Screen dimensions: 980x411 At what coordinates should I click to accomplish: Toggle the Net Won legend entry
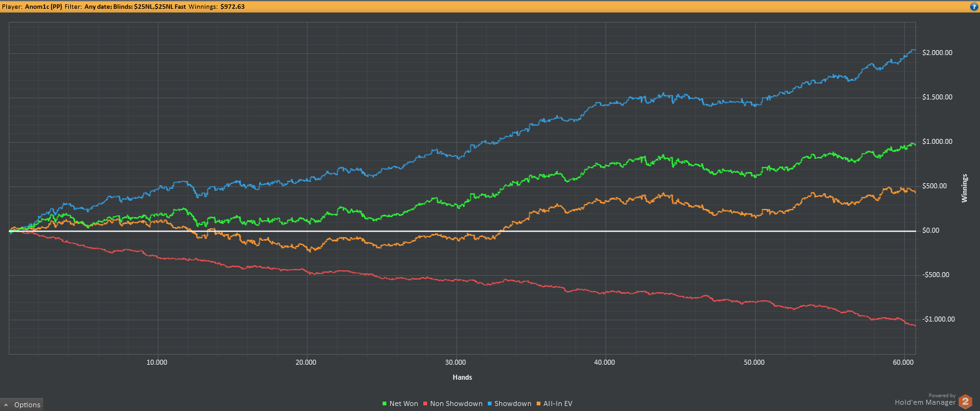coord(400,403)
